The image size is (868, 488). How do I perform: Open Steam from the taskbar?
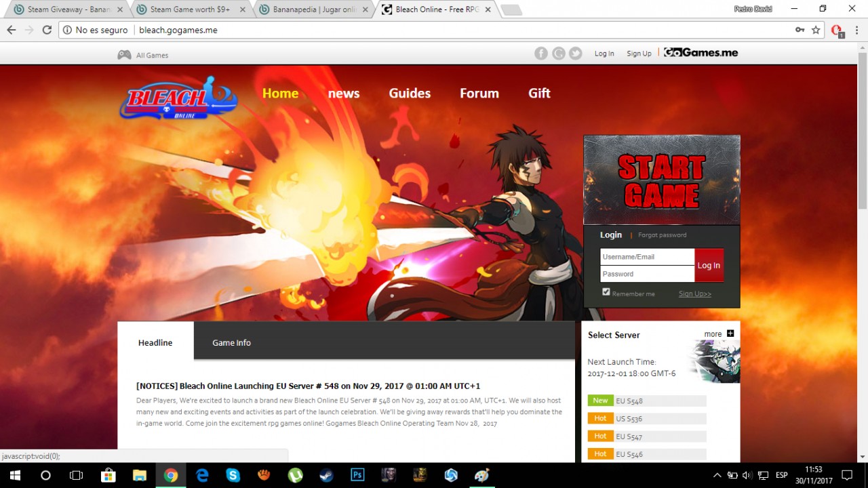click(326, 475)
